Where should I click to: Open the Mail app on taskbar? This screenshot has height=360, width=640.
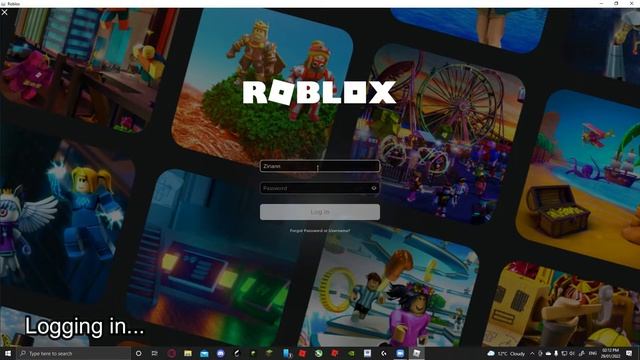point(204,354)
